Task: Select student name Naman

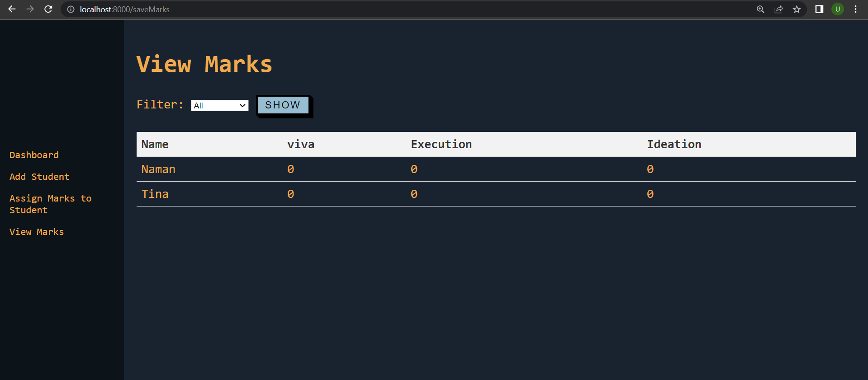Action: (x=158, y=169)
